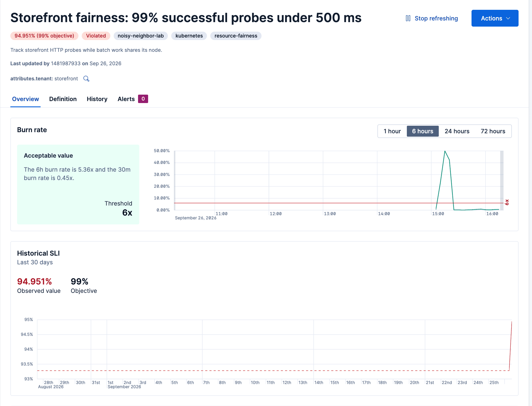Open the Alerts tab
This screenshot has height=406, width=532.
(x=126, y=99)
